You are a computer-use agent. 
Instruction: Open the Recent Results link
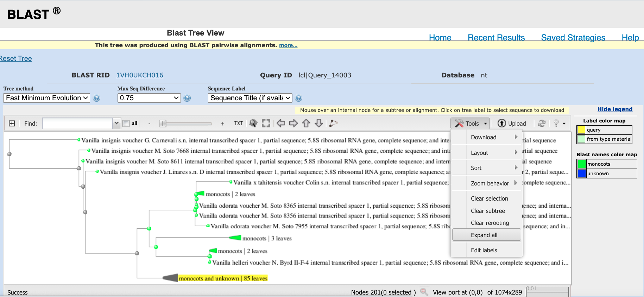coord(496,38)
